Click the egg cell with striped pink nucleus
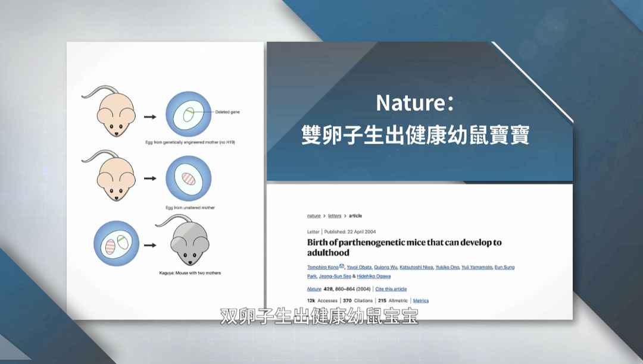 pos(189,178)
